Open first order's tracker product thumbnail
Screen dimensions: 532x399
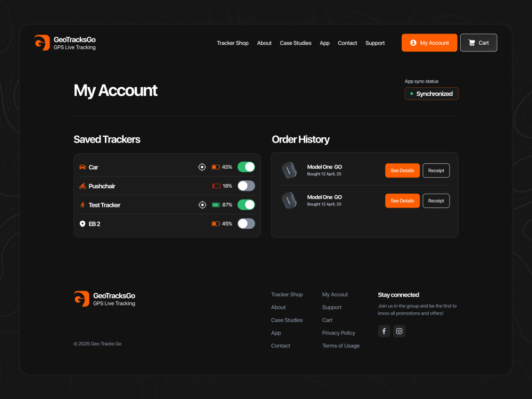[x=289, y=170]
